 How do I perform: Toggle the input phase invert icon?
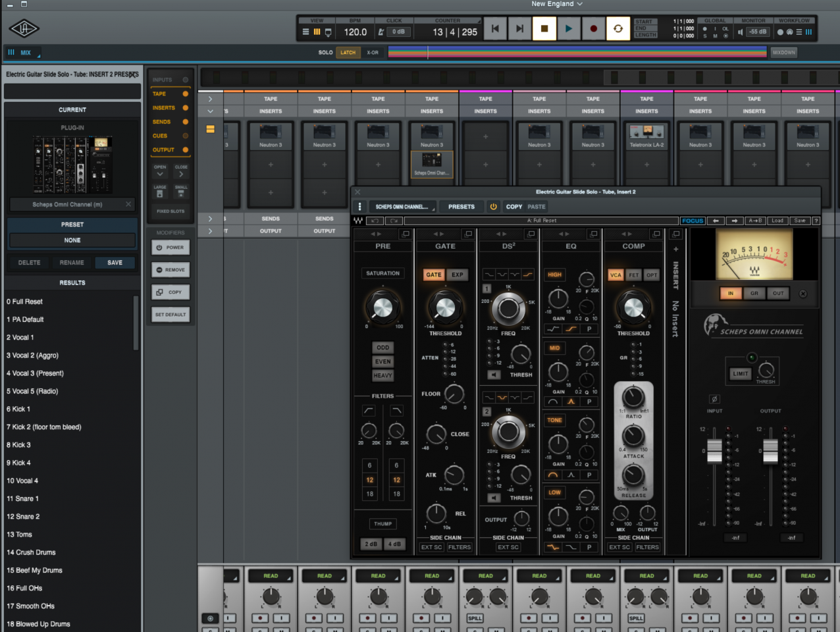[714, 399]
